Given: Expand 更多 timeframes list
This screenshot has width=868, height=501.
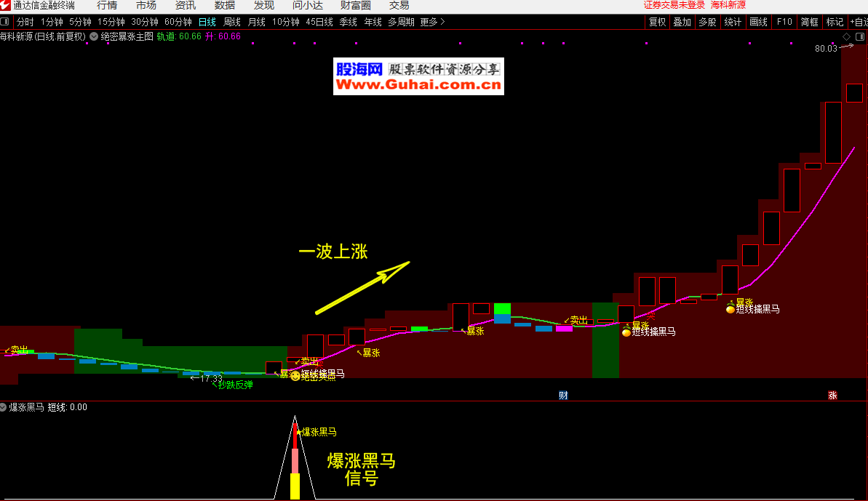Looking at the screenshot, I should [432, 22].
